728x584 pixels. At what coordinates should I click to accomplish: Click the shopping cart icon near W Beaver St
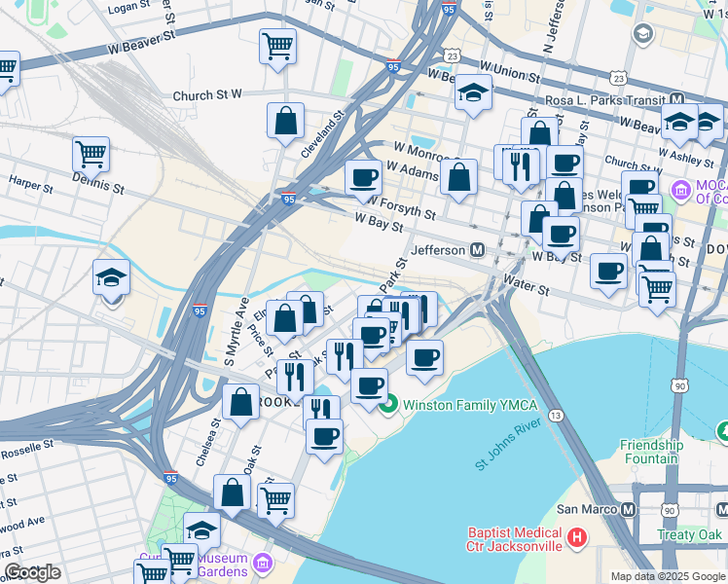278,46
